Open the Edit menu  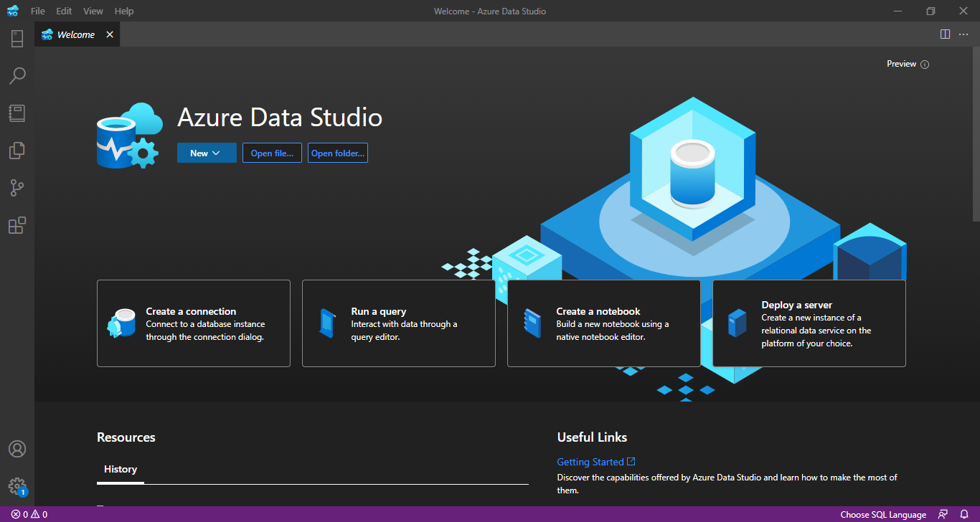click(x=64, y=11)
